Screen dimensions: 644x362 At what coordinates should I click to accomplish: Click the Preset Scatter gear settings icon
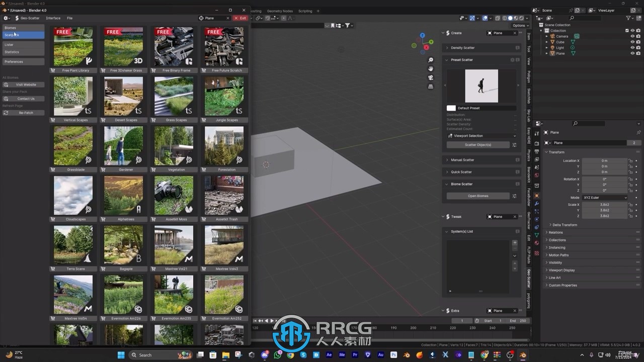(x=513, y=60)
